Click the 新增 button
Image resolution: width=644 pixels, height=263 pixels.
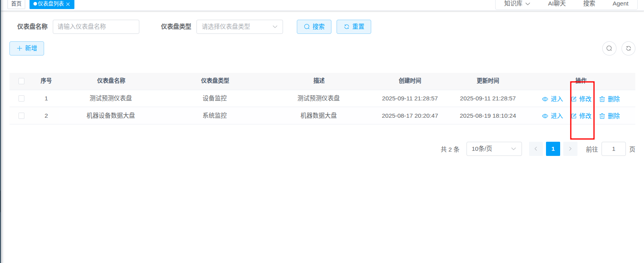pyautogui.click(x=27, y=48)
